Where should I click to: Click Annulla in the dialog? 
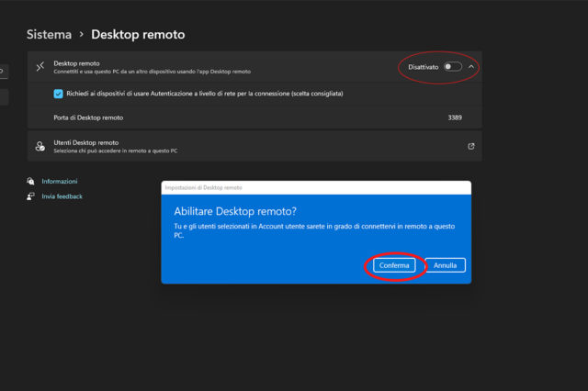click(446, 265)
